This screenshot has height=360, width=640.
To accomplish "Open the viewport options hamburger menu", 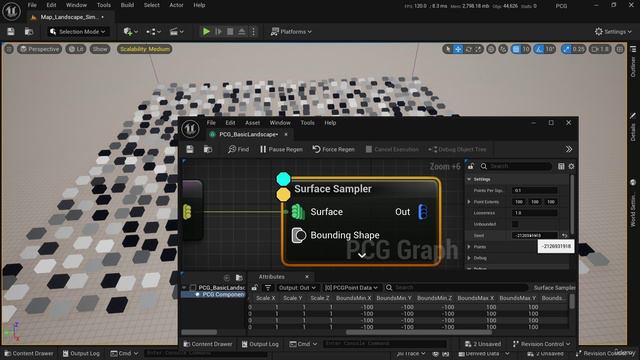I will click(x=9, y=49).
